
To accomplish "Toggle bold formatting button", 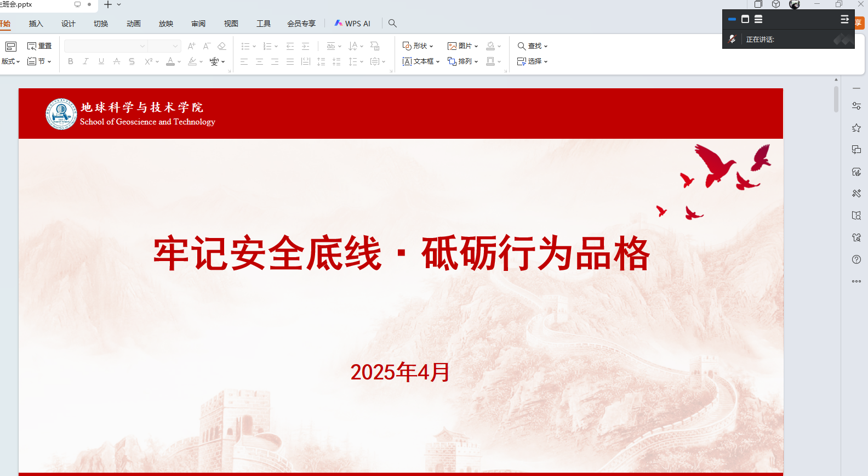I will coord(70,61).
